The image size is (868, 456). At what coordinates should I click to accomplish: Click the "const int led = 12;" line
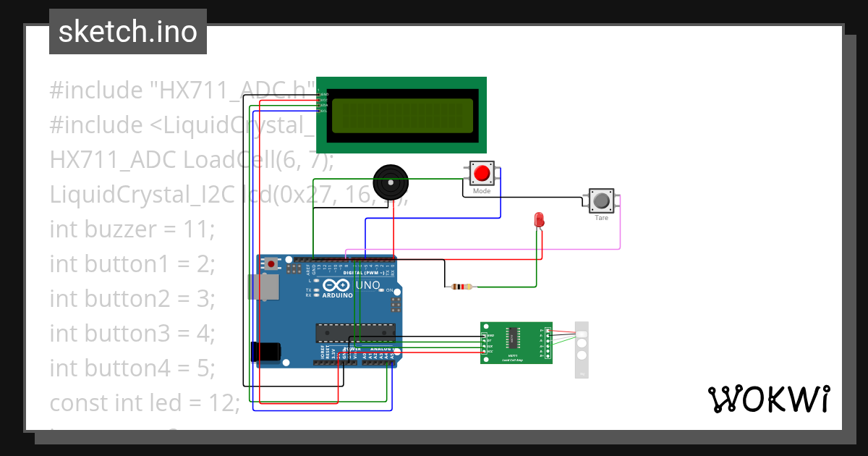point(145,402)
